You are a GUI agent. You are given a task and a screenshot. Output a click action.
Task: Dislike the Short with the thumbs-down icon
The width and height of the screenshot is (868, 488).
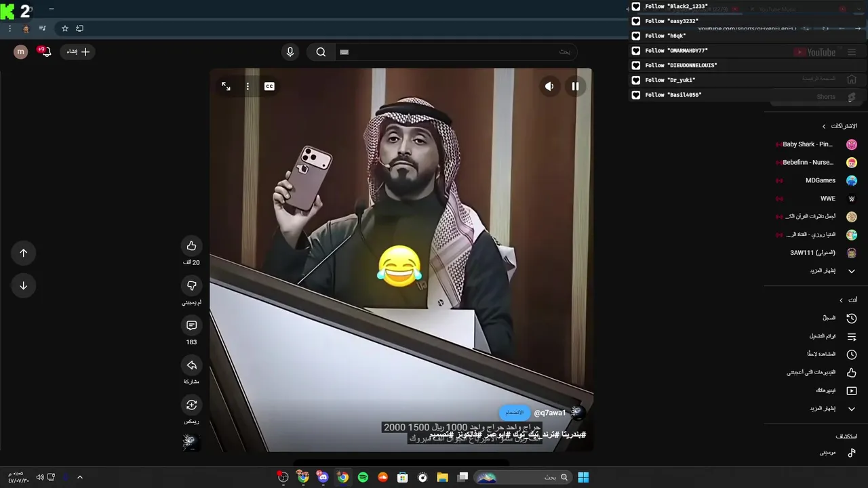point(191,286)
